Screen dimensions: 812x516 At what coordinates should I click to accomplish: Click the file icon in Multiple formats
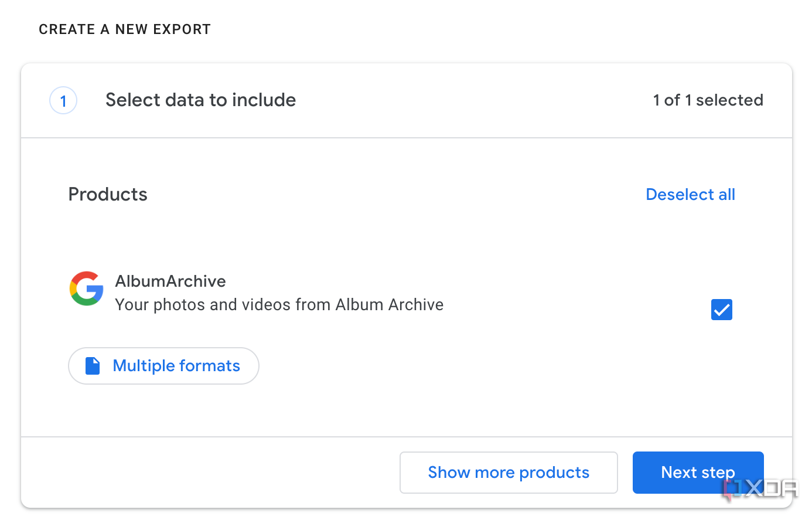93,366
